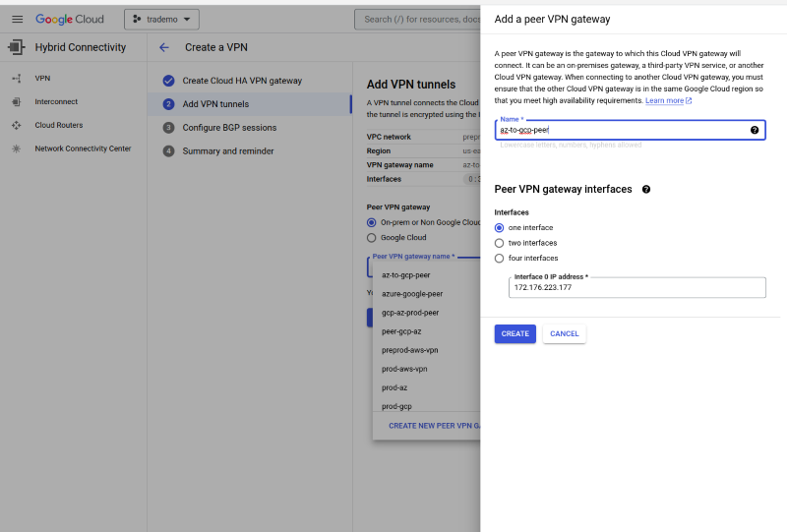
Task: Click the Create button
Action: [x=515, y=333]
